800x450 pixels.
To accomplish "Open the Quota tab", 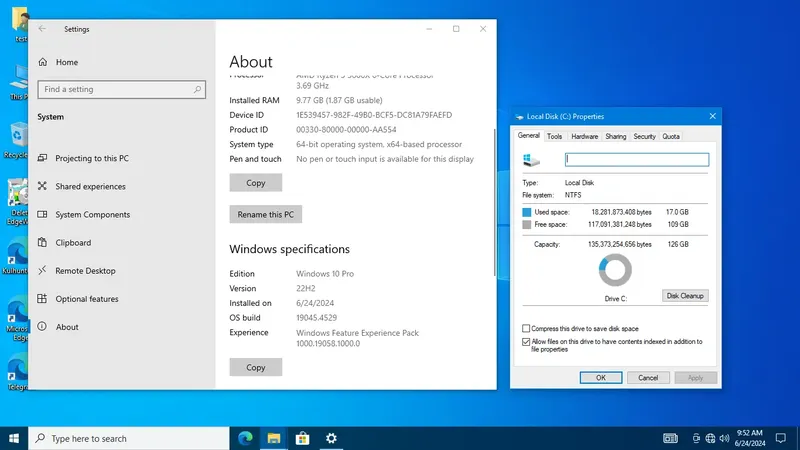I will tap(671, 136).
